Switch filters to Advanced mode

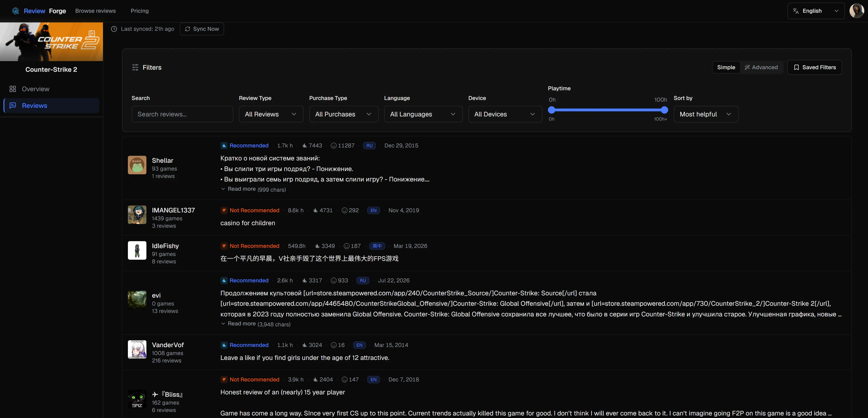pos(761,67)
